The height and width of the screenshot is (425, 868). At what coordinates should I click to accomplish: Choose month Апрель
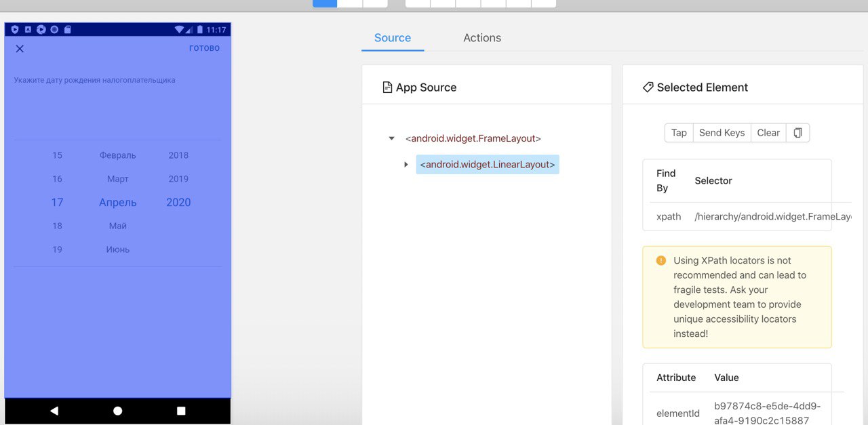pyautogui.click(x=118, y=203)
